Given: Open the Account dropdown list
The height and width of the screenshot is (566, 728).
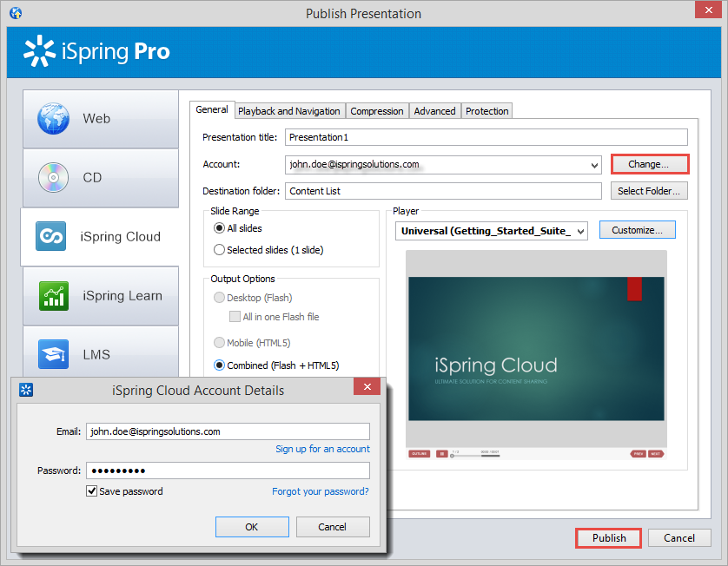Looking at the screenshot, I should coord(594,165).
